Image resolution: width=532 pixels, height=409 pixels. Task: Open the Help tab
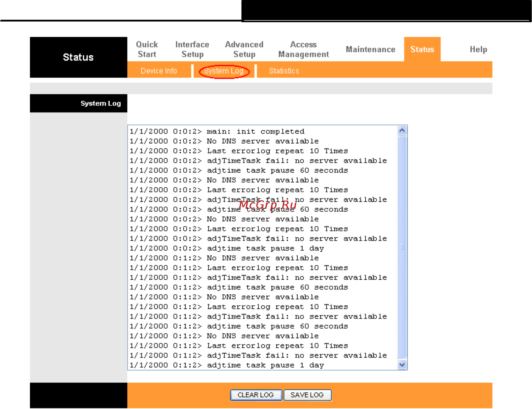pyautogui.click(x=478, y=49)
